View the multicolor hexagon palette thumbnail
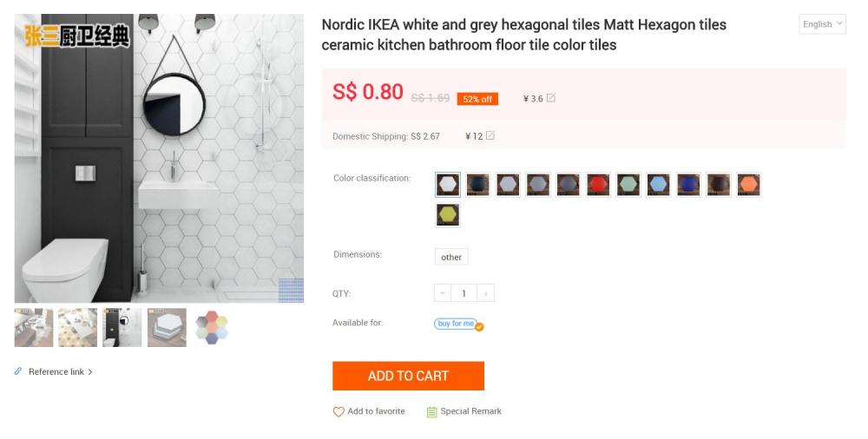The width and height of the screenshot is (868, 439). coord(211,327)
